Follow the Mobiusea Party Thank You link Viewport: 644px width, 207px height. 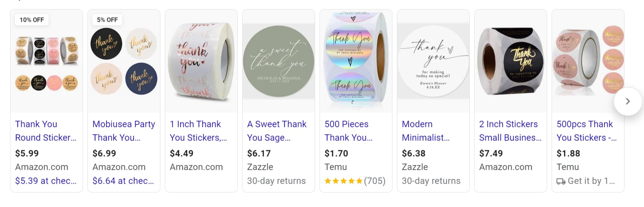point(124,131)
